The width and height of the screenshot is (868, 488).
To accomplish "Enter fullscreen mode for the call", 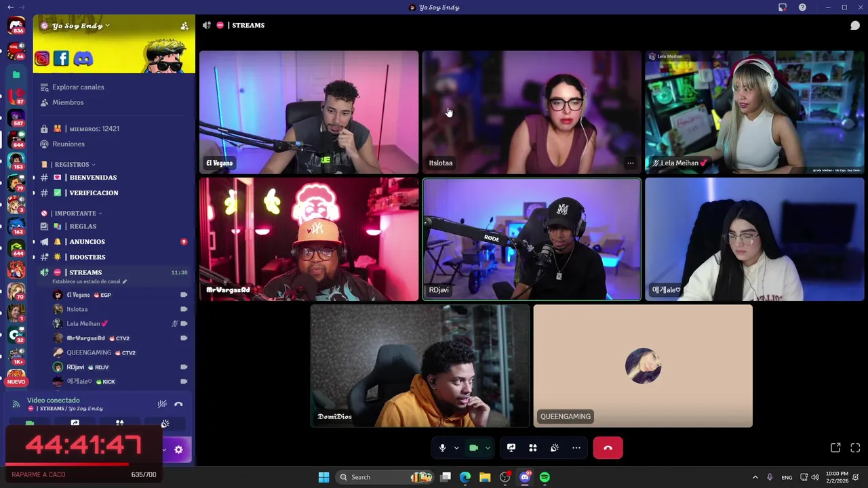I will click(x=855, y=448).
